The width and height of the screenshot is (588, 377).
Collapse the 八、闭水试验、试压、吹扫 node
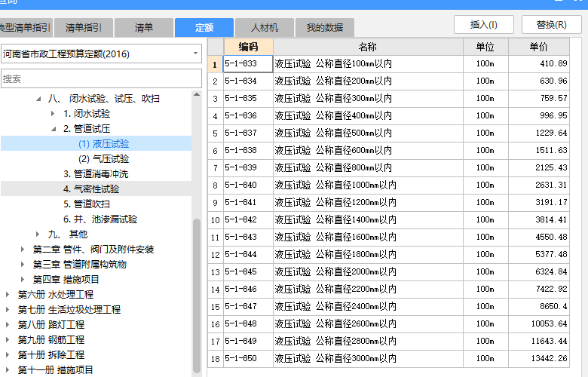pyautogui.click(x=38, y=99)
